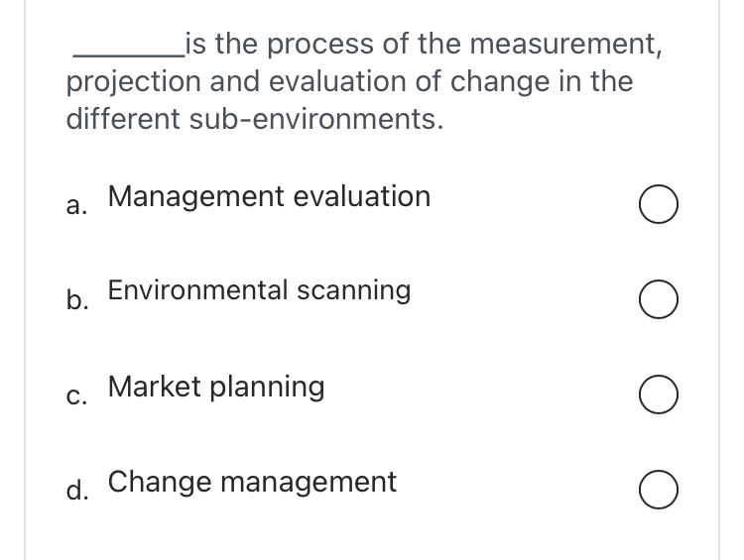
Task: Select the Management evaluation radio button
Action: coord(660,205)
